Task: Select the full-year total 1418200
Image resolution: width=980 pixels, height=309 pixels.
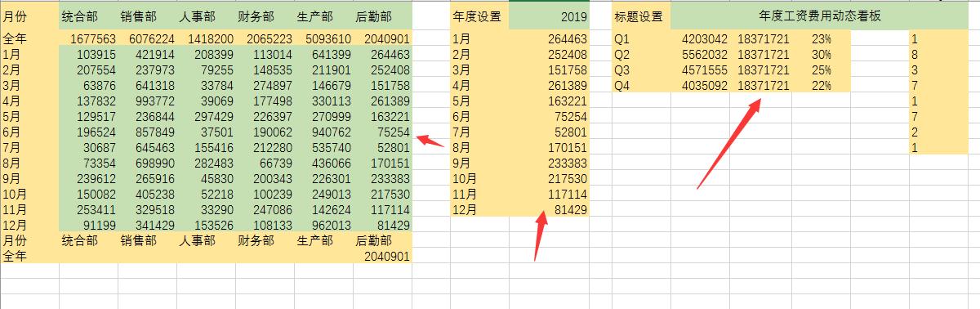Action: (x=207, y=38)
